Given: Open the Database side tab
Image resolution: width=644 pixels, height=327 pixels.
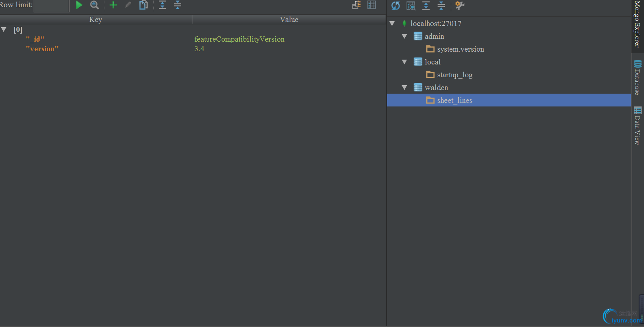Looking at the screenshot, I should click(638, 77).
